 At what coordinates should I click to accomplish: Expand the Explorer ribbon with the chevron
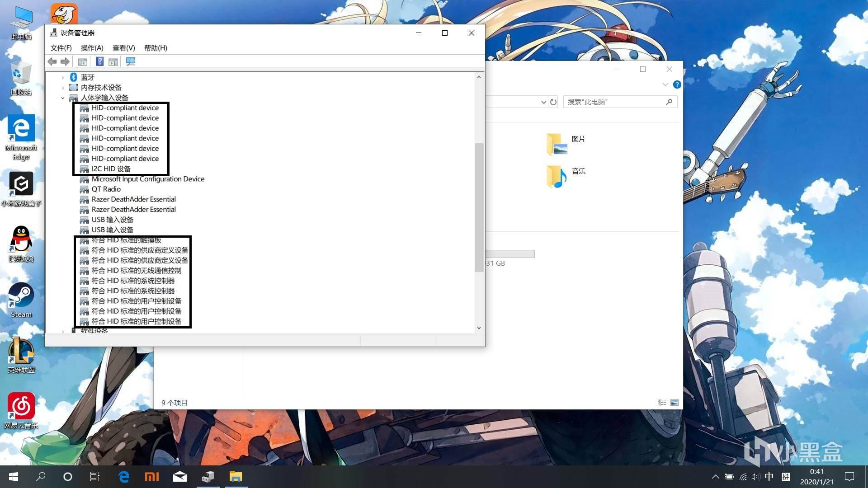coord(665,84)
